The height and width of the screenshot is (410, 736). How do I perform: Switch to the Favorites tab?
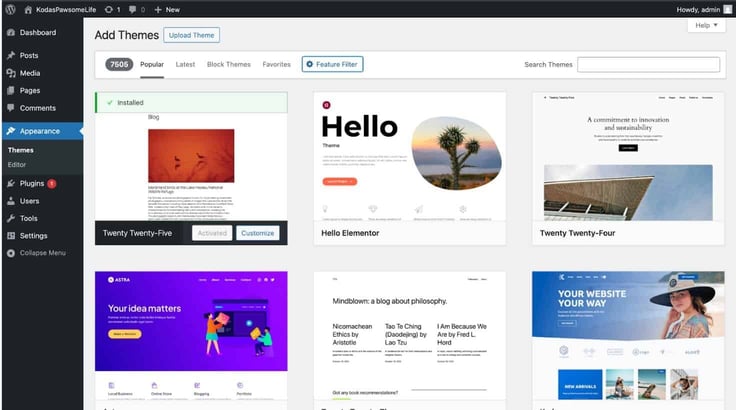click(x=276, y=64)
